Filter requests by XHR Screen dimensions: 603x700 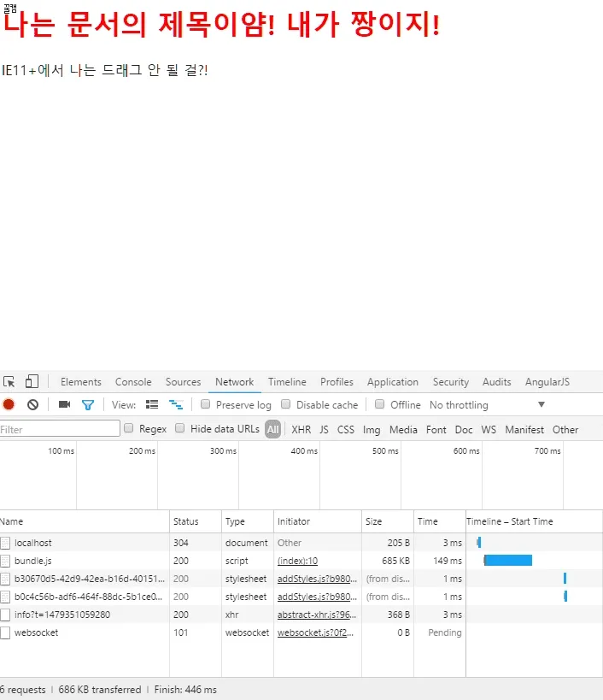[x=301, y=430]
